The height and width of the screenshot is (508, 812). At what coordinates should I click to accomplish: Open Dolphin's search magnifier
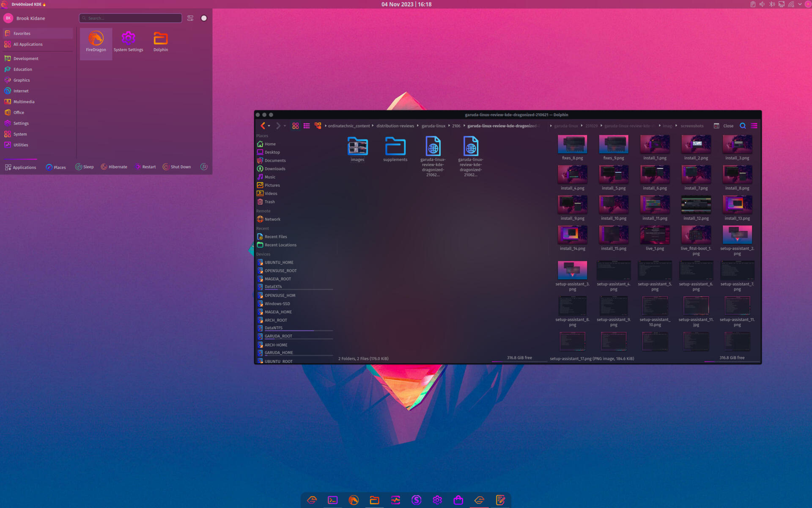[743, 126]
